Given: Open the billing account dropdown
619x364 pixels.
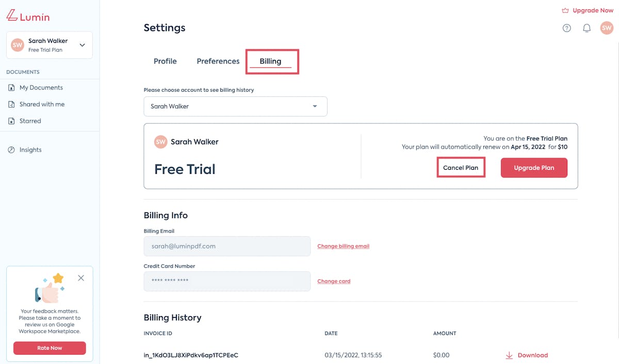Looking at the screenshot, I should [x=235, y=106].
